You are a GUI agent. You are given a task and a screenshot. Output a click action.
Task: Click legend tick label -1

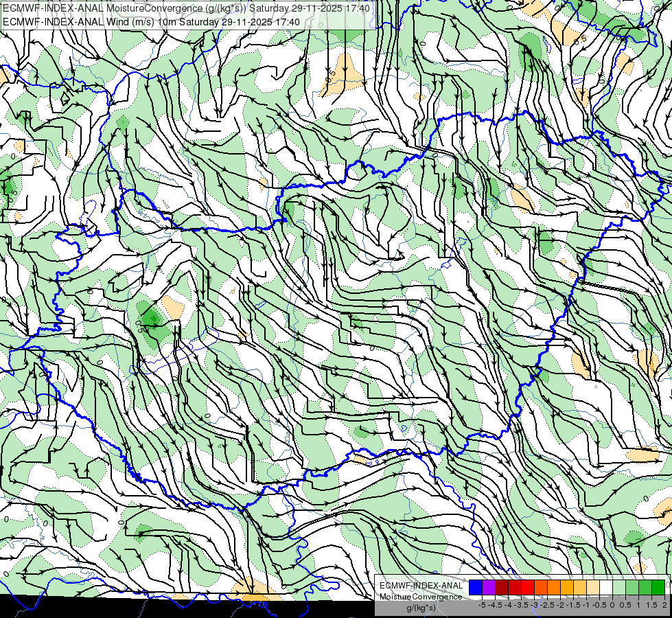[586, 605]
